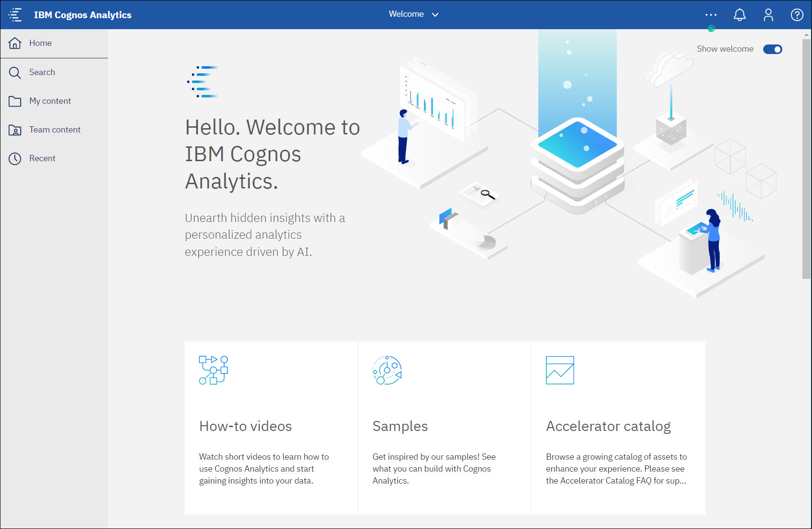Open the Accelerator catalog card
The width and height of the screenshot is (812, 529).
point(618,427)
